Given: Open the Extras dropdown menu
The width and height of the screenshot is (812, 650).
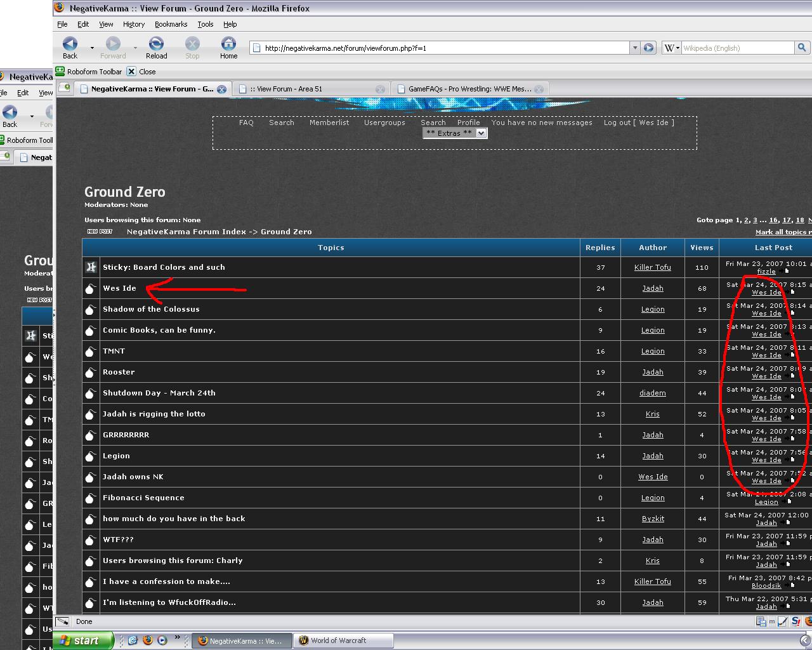Looking at the screenshot, I should pyautogui.click(x=455, y=133).
